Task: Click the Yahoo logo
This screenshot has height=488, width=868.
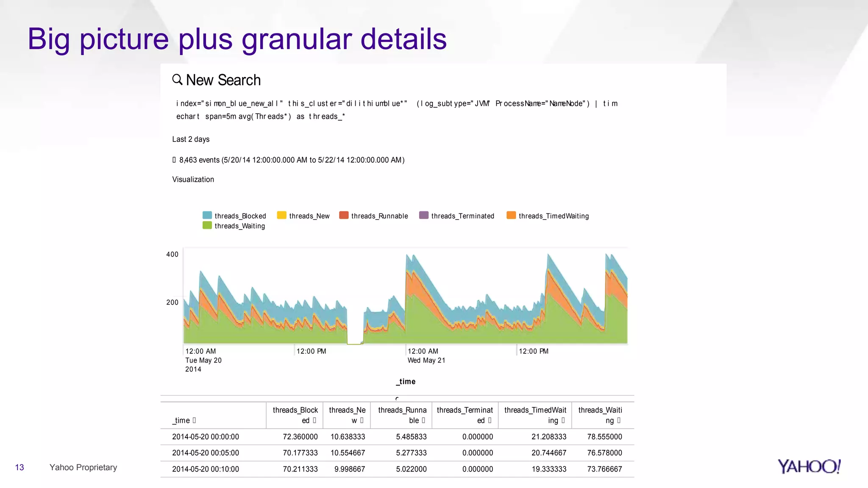Action: click(809, 466)
